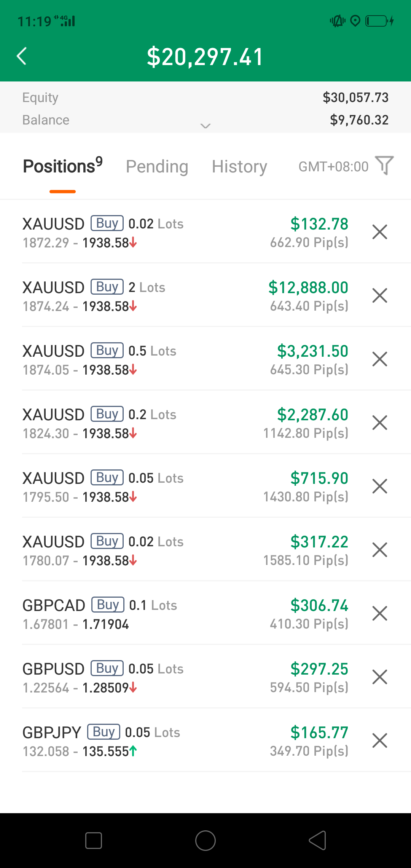
Task: Expand the Equity and Balance details chevron
Action: tap(205, 126)
